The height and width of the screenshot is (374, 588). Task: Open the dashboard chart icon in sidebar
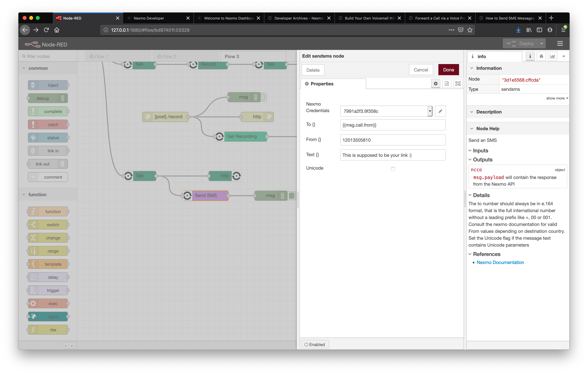552,56
